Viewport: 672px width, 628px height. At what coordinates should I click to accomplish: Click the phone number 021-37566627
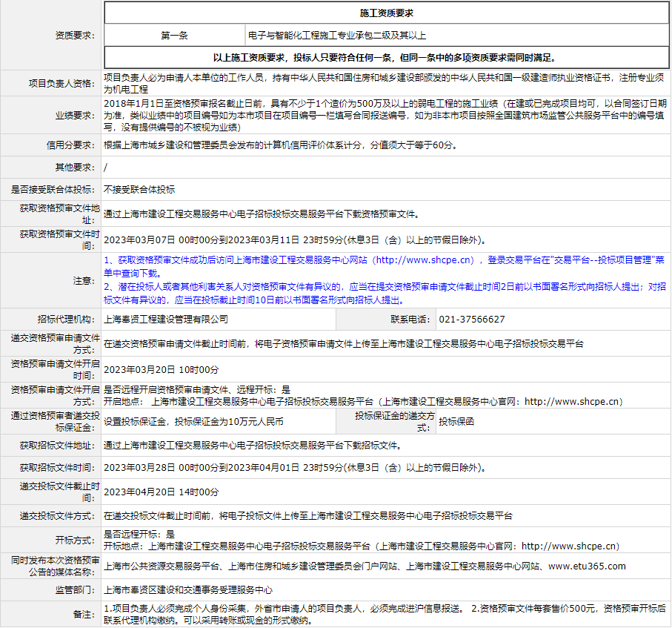[472, 319]
